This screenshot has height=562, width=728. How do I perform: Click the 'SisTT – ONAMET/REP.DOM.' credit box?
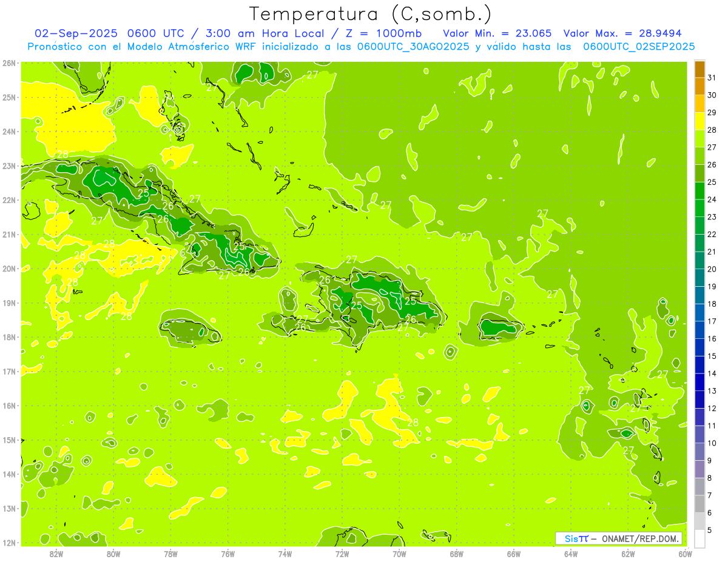coord(619,538)
